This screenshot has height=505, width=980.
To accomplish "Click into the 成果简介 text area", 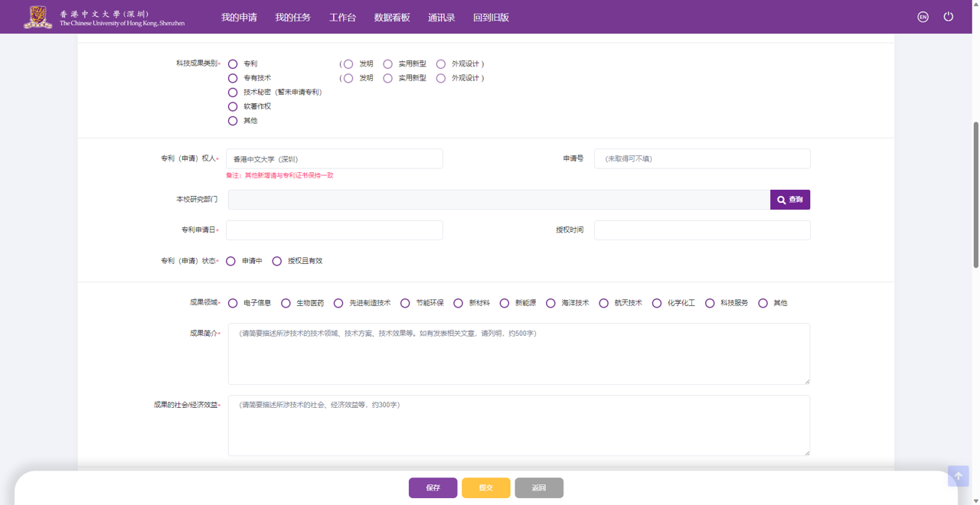I will point(518,354).
